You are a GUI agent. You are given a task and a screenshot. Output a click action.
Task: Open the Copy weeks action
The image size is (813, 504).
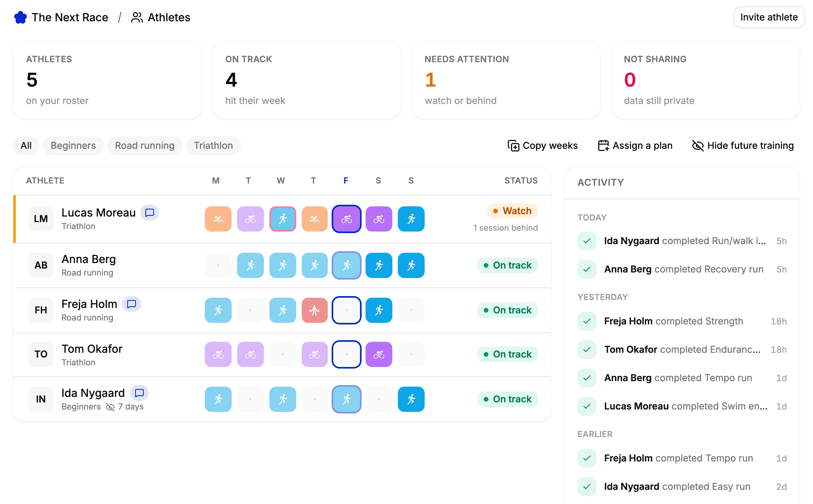point(543,146)
